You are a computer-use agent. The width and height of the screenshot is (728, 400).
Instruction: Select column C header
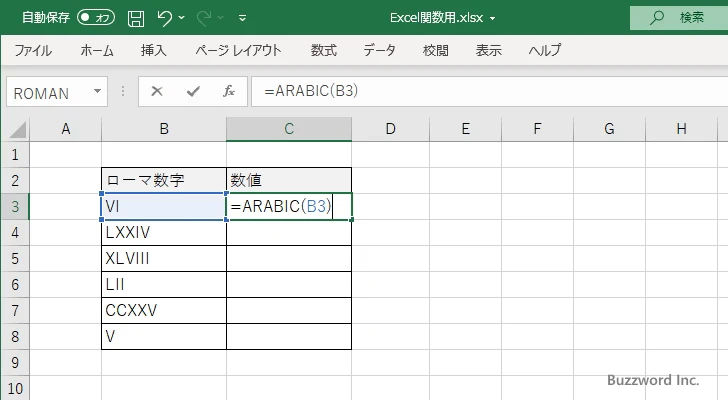[x=289, y=129]
